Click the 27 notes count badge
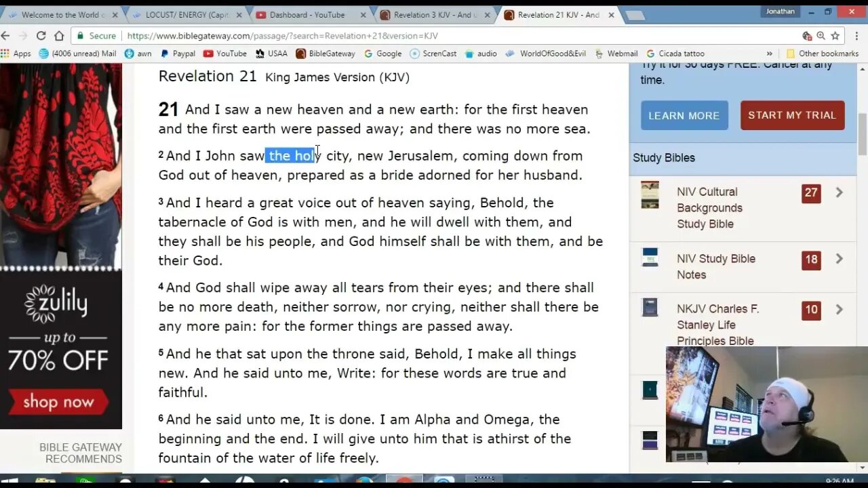Image resolution: width=868 pixels, height=488 pixels. [x=811, y=192]
